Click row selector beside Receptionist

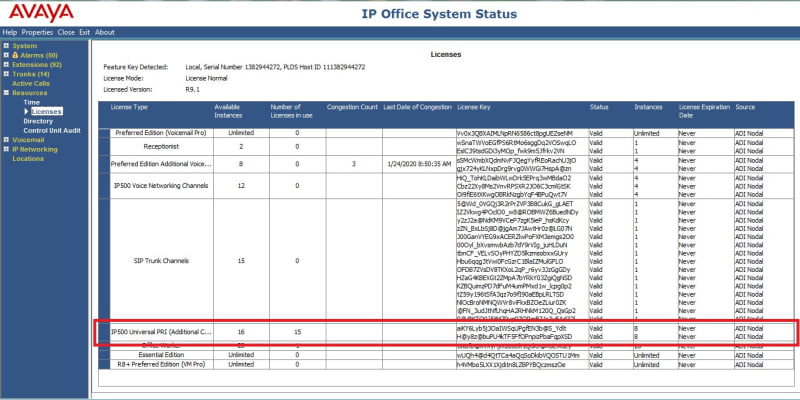pyautogui.click(x=105, y=147)
